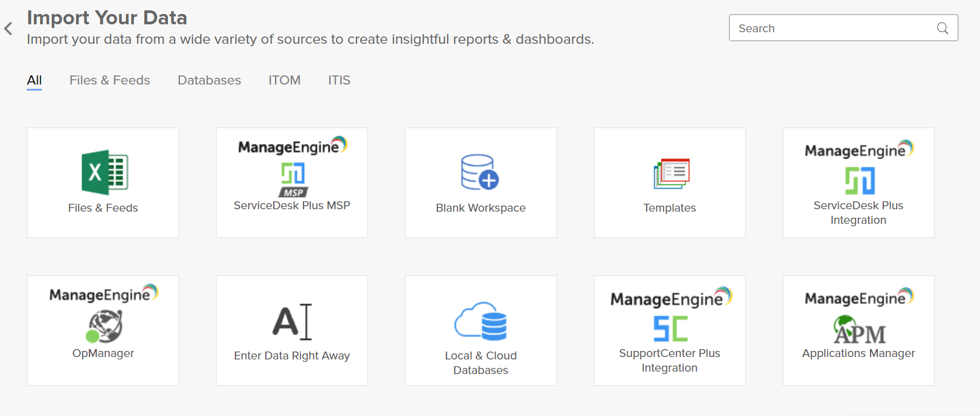This screenshot has height=416, width=980.
Task: Open the Databases tab
Action: click(x=209, y=80)
